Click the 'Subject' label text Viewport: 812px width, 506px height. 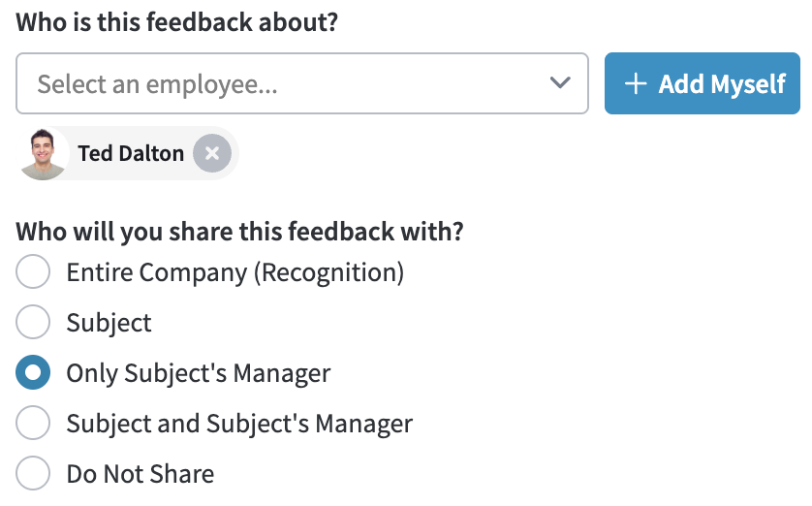point(109,323)
